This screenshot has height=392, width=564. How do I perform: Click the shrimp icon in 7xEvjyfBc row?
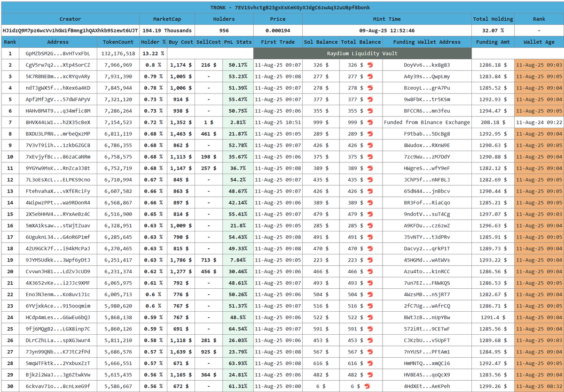point(370,157)
